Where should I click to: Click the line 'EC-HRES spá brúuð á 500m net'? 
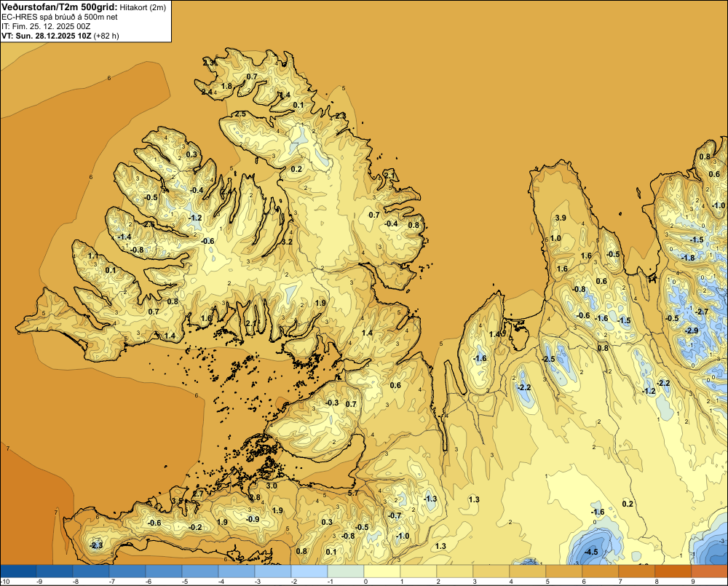click(60, 17)
